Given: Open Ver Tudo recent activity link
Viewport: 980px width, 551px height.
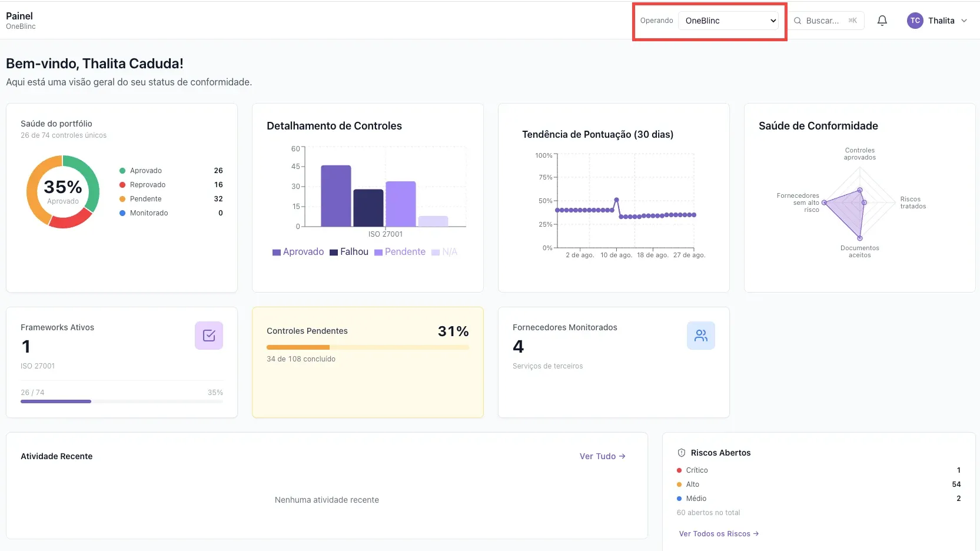Looking at the screenshot, I should click(602, 456).
